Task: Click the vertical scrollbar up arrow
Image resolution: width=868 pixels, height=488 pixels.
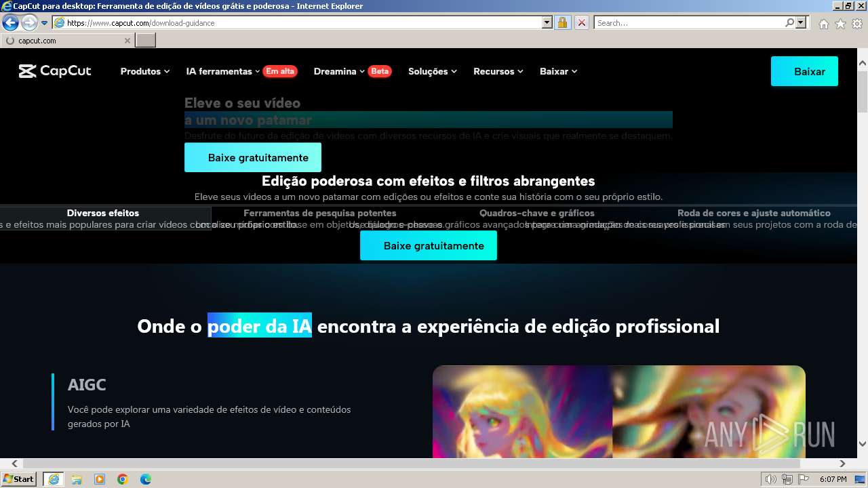Action: click(x=863, y=64)
